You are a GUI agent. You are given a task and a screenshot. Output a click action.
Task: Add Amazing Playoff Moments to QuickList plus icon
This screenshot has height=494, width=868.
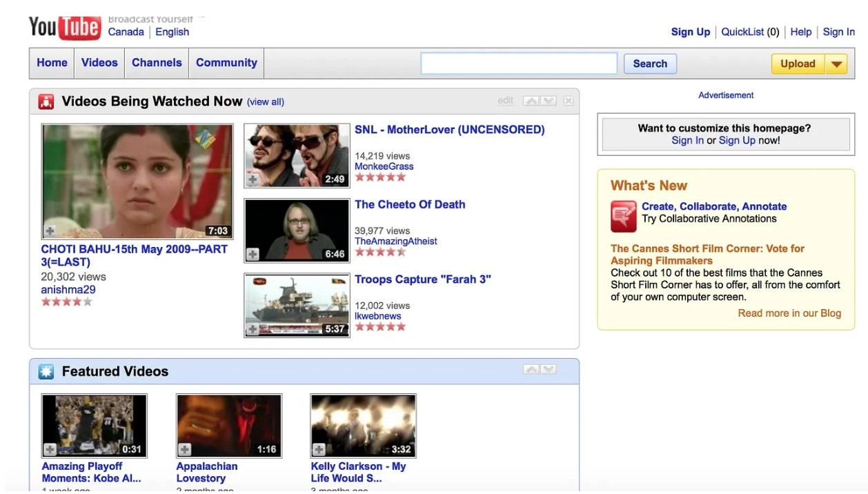pos(50,449)
